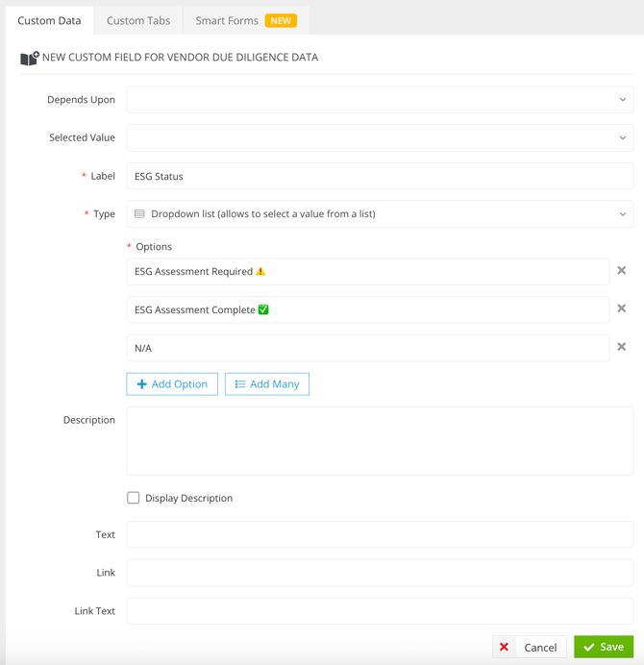Screen dimensions: 644x665
Task: Remove the ESG Assessment Required option
Action: pos(622,270)
